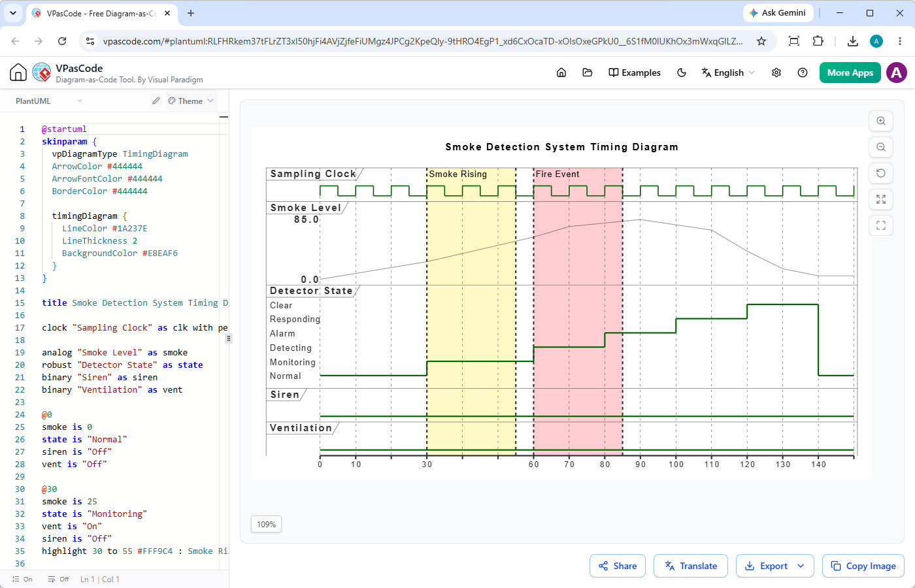915x588 pixels.
Task: Click the purple user avatar A
Action: (897, 73)
